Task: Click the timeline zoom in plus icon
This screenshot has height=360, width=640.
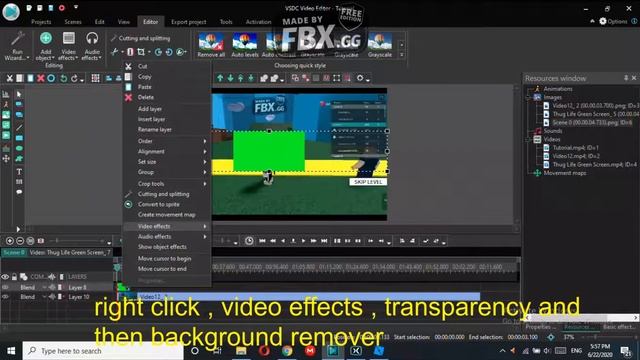Action: tap(10, 241)
